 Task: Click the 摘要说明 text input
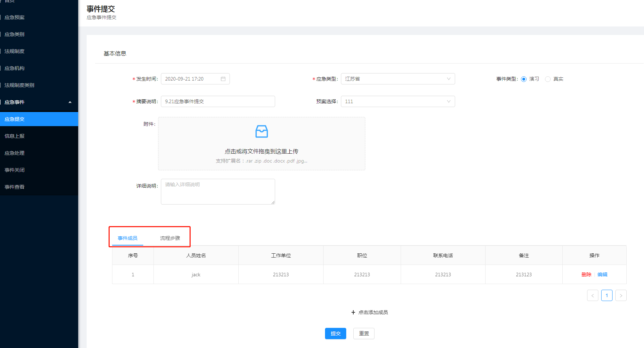click(218, 101)
